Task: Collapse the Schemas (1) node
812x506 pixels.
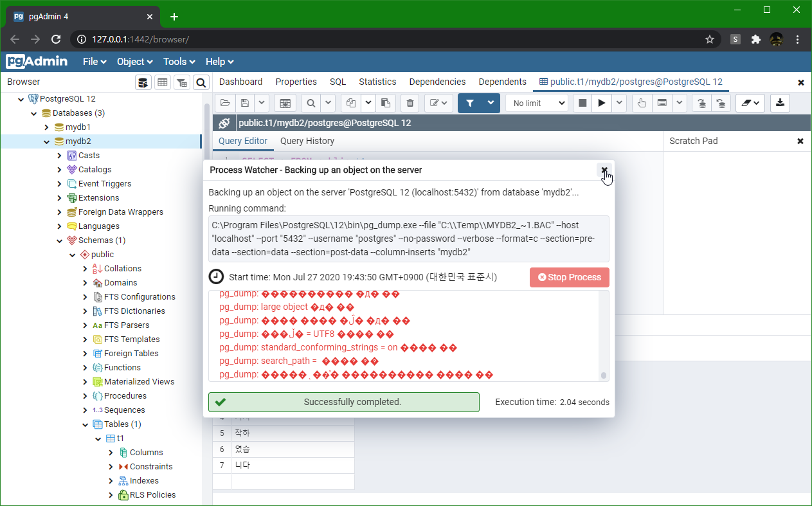Action: point(59,240)
